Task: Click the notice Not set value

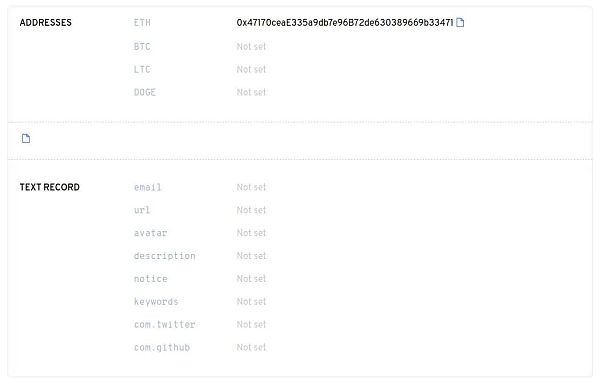Action: click(251, 279)
